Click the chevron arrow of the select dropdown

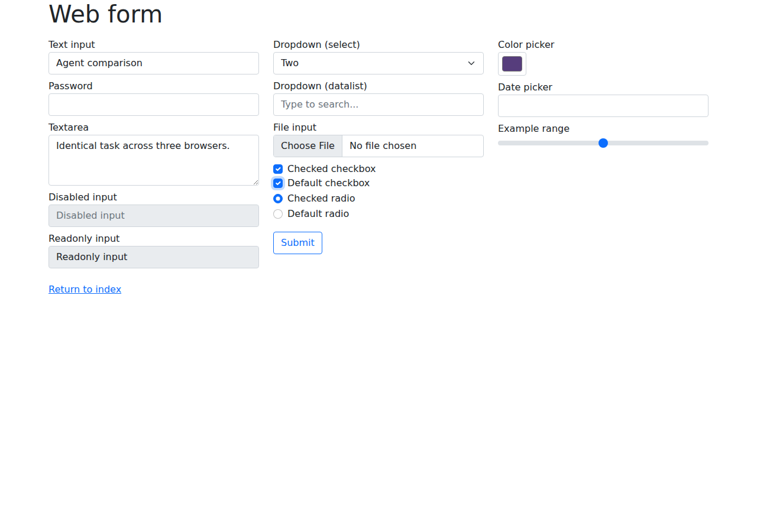pyautogui.click(x=471, y=63)
